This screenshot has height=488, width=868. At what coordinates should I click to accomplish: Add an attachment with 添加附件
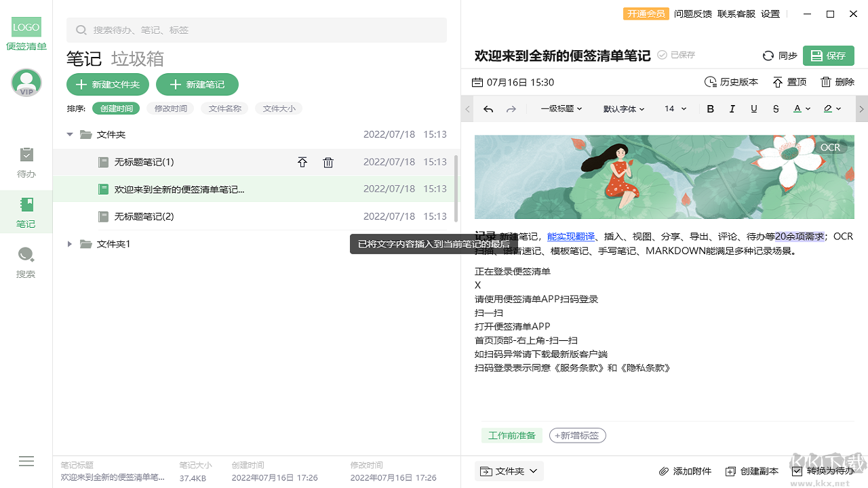(684, 471)
